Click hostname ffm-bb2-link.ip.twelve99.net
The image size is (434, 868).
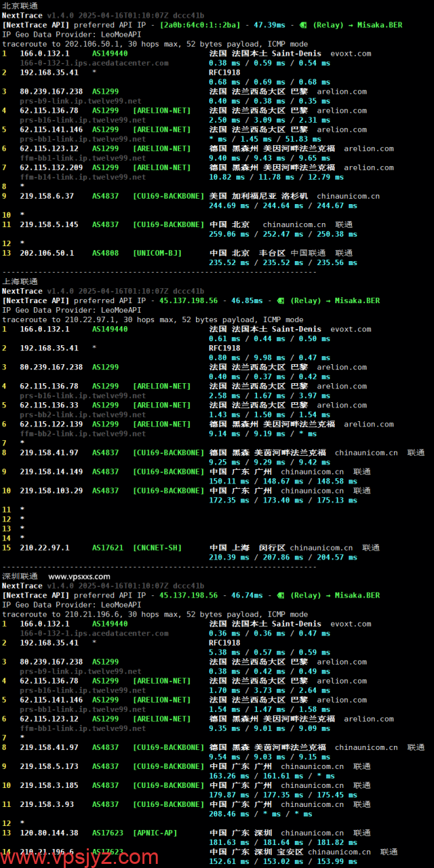coord(83,433)
